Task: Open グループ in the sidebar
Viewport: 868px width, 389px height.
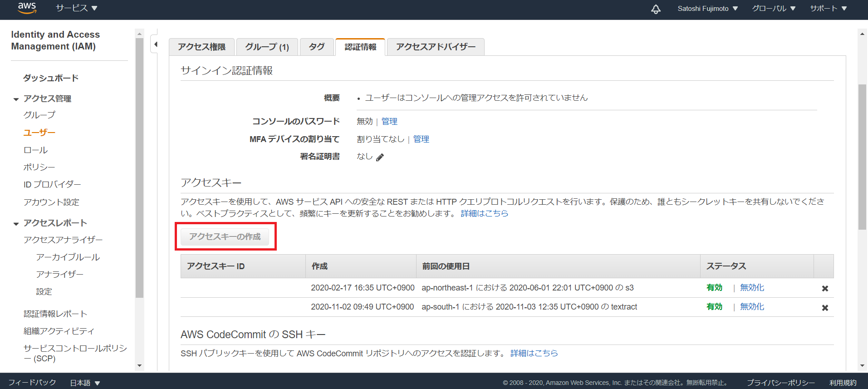Action: (x=39, y=115)
